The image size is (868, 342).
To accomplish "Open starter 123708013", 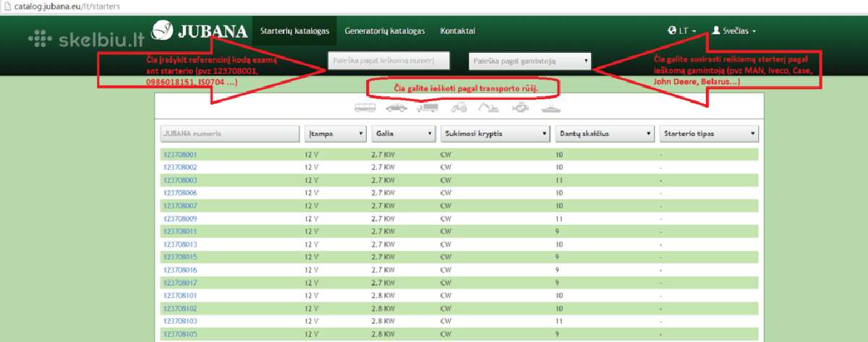I will click(180, 244).
